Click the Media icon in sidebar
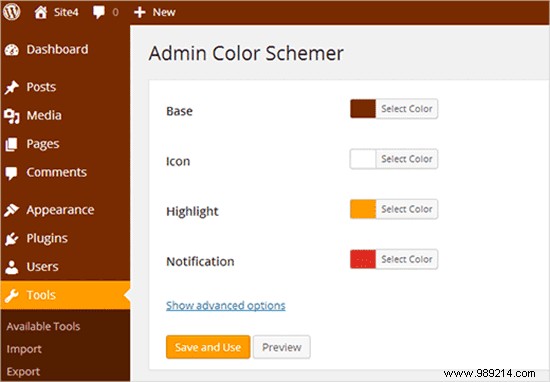This screenshot has height=382, width=550. pos(12,116)
